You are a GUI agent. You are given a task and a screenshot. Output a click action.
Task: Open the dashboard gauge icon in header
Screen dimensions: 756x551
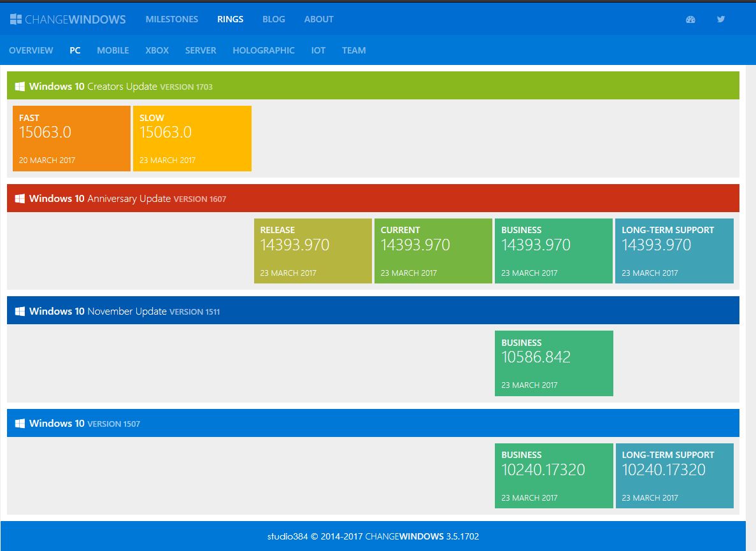click(x=690, y=19)
